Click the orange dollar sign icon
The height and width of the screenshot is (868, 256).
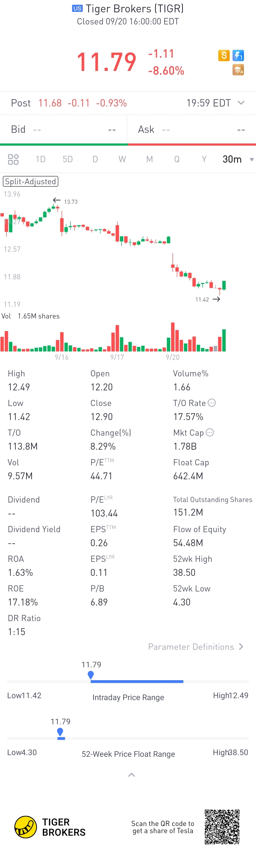[x=224, y=55]
